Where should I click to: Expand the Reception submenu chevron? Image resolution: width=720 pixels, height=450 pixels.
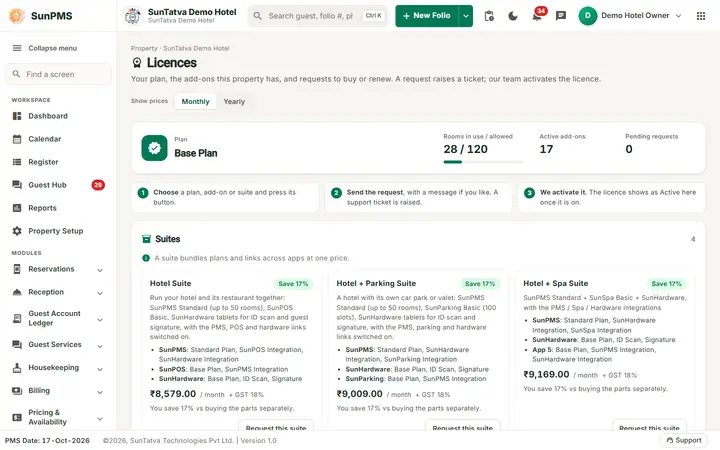100,293
